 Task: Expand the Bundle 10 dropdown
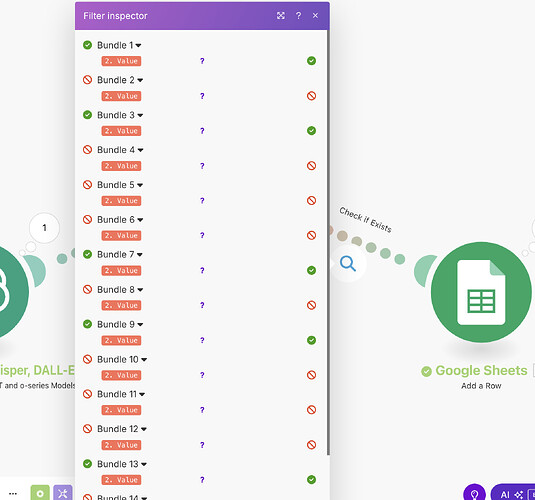(x=122, y=359)
